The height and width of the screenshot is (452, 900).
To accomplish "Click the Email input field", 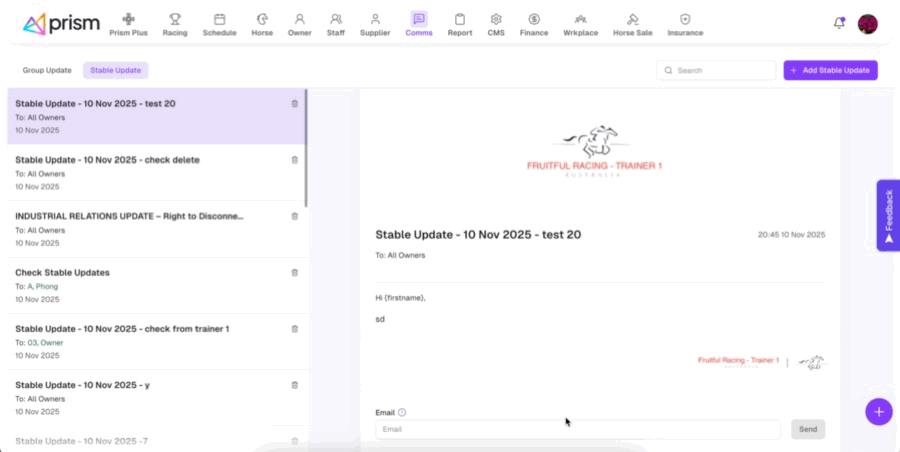I will click(577, 429).
